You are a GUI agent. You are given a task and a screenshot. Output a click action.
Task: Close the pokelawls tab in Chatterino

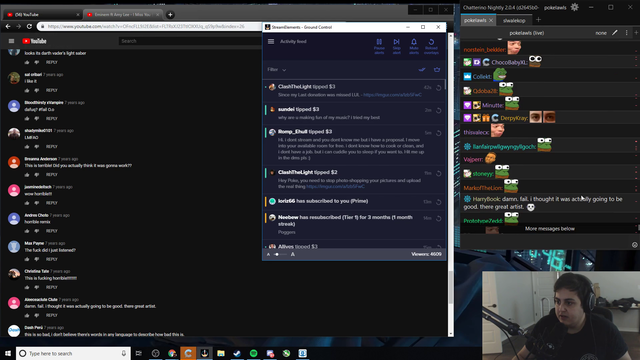point(491,20)
